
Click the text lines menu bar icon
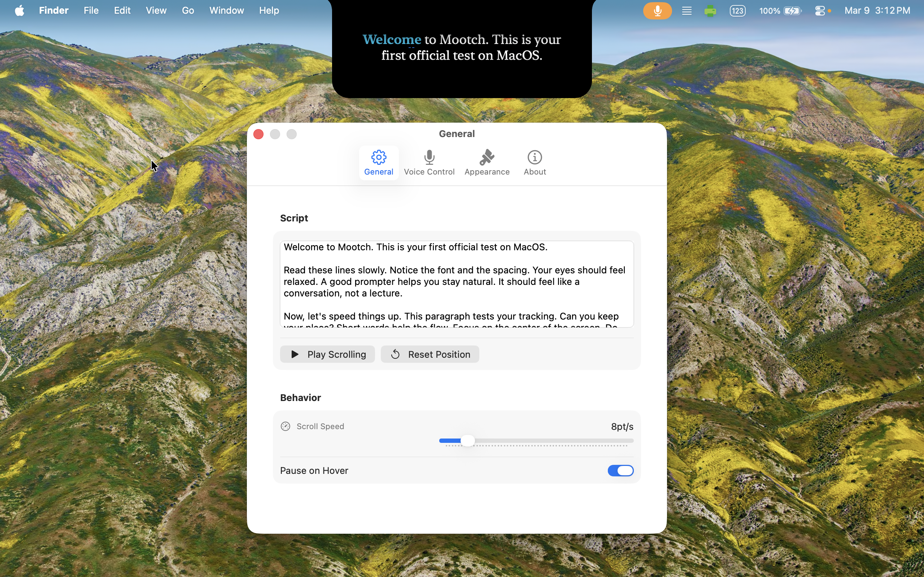click(687, 11)
